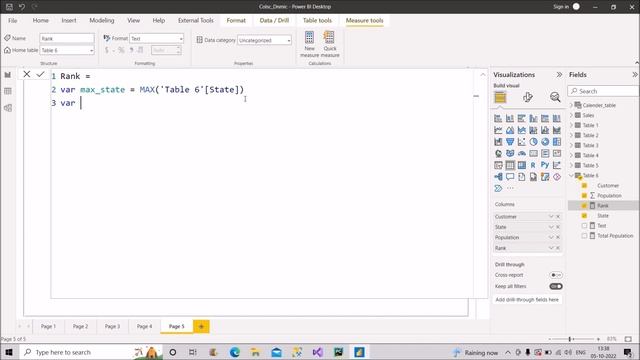Viewport: 640px width, 360px height.
Task: Toggle the Cross-report switch
Action: pos(556,275)
